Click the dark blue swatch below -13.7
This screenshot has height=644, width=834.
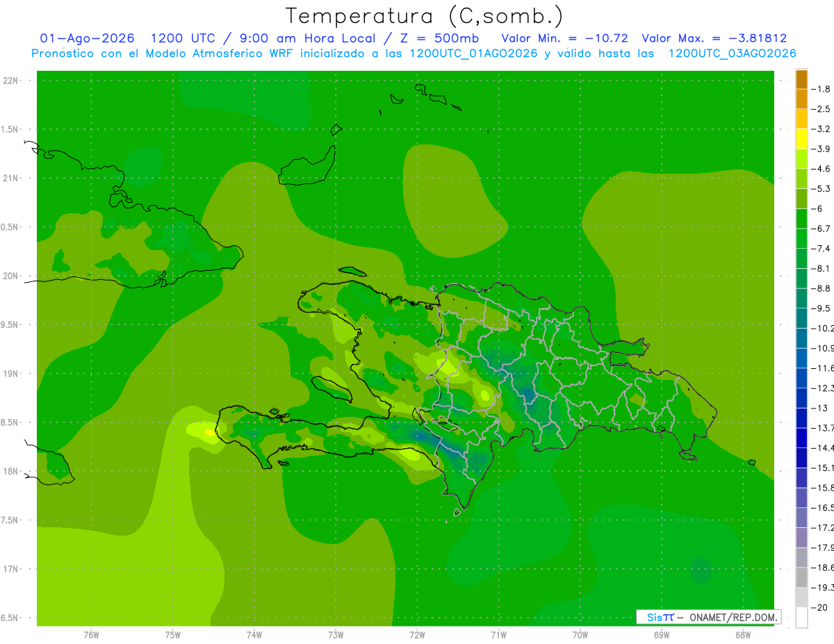tap(801, 438)
